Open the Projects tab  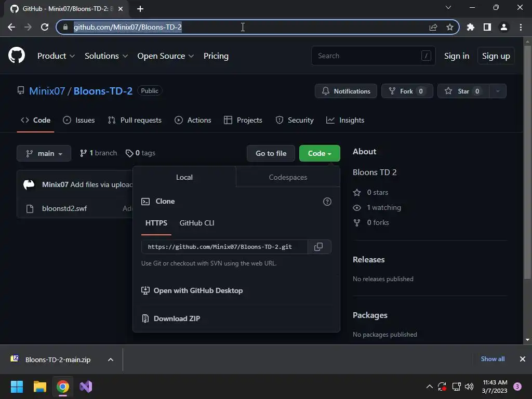click(x=243, y=120)
